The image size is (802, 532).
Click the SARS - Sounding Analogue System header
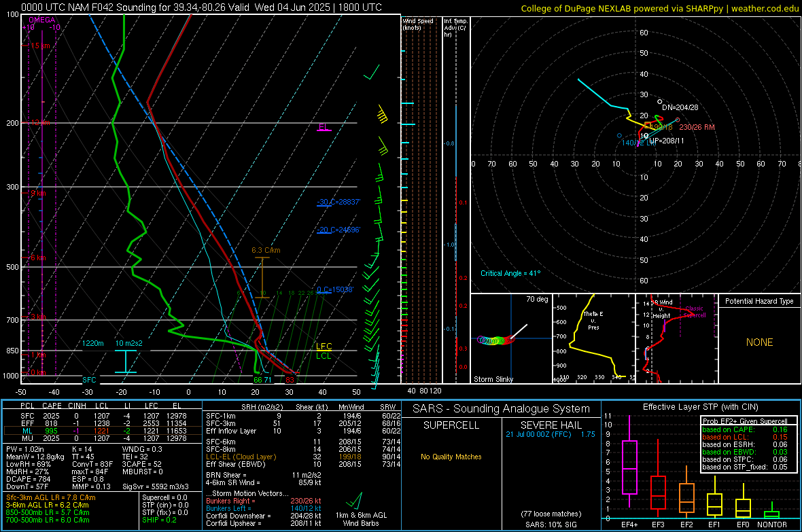click(x=502, y=409)
